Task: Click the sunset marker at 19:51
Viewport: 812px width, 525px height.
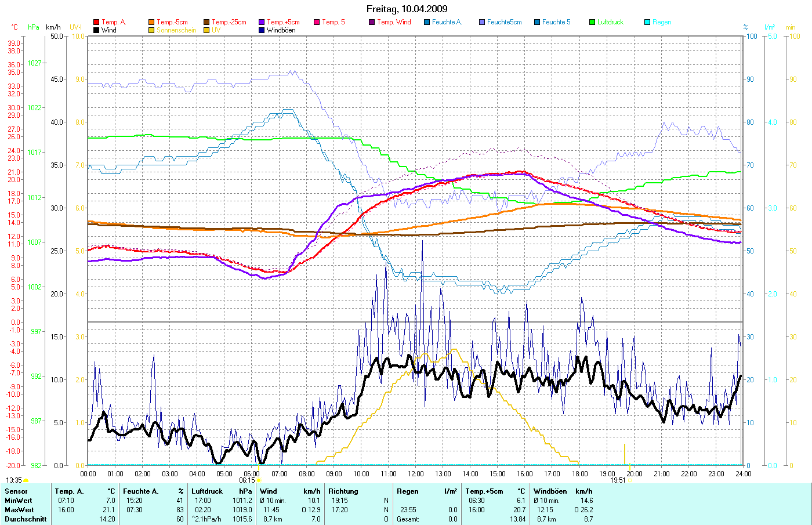Action: [630, 480]
